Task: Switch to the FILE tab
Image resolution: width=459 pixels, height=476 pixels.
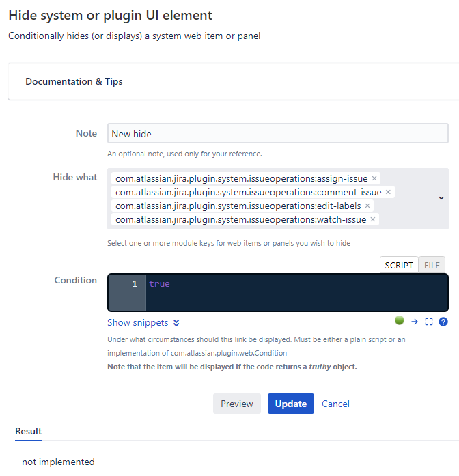Action: 432,265
